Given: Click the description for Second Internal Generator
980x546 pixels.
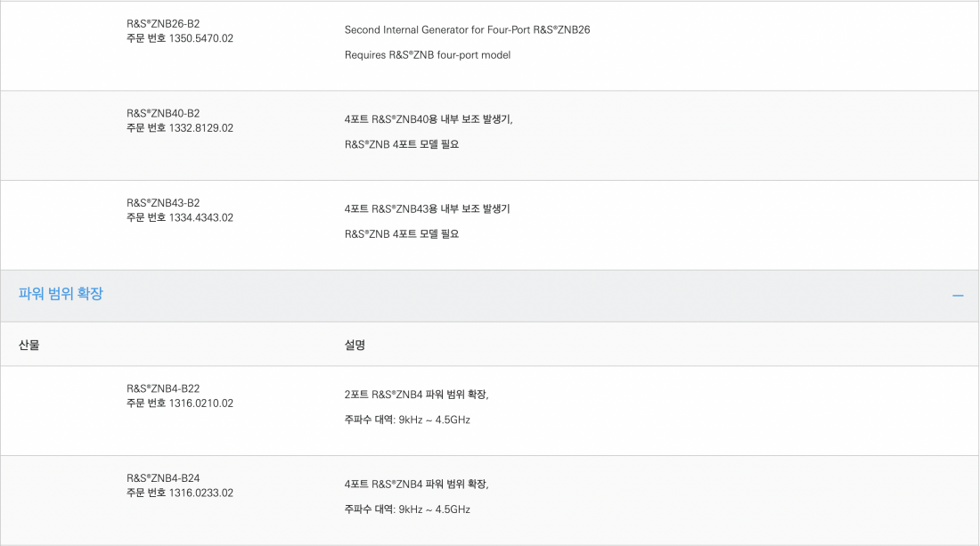Looking at the screenshot, I should tap(467, 29).
